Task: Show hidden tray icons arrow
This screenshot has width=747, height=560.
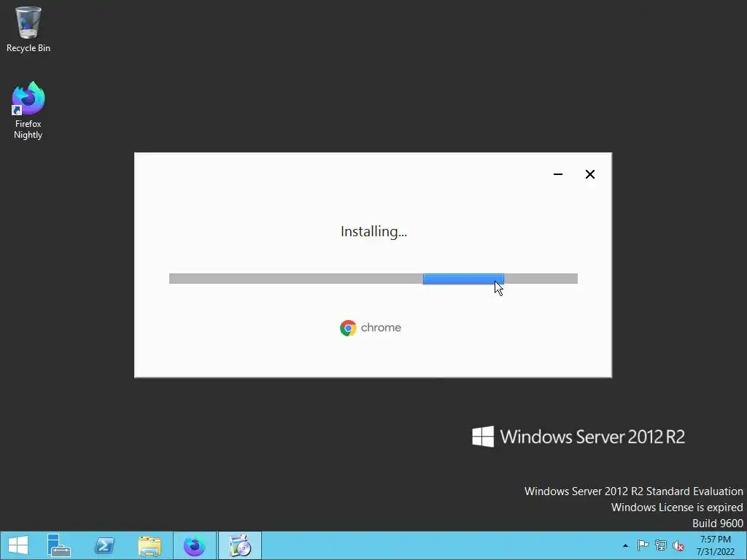Action: point(625,545)
